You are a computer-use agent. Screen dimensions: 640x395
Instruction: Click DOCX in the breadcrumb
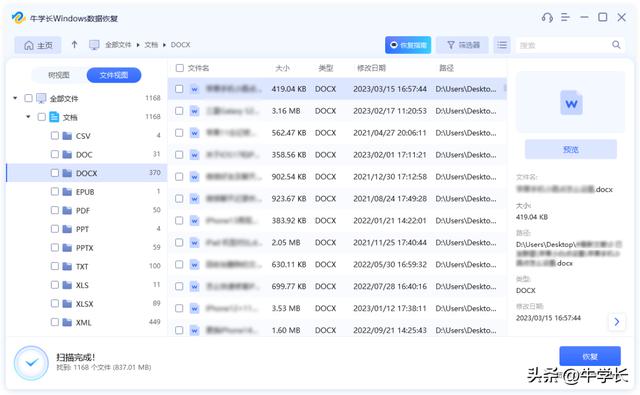pyautogui.click(x=180, y=45)
